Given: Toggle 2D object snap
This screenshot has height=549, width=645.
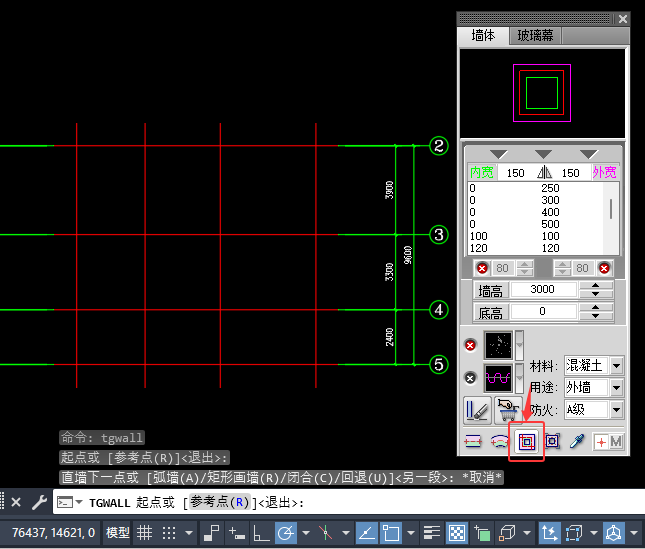Looking at the screenshot, I should 391,533.
